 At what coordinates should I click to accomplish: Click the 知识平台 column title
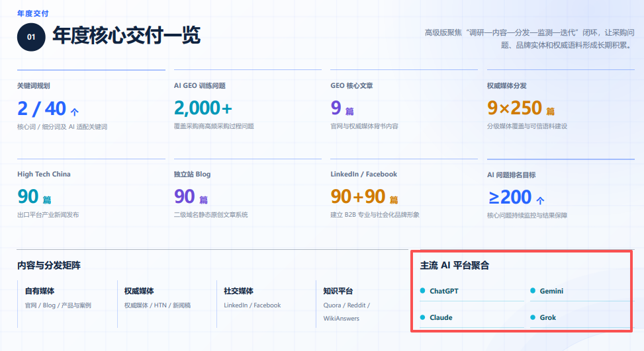338,291
